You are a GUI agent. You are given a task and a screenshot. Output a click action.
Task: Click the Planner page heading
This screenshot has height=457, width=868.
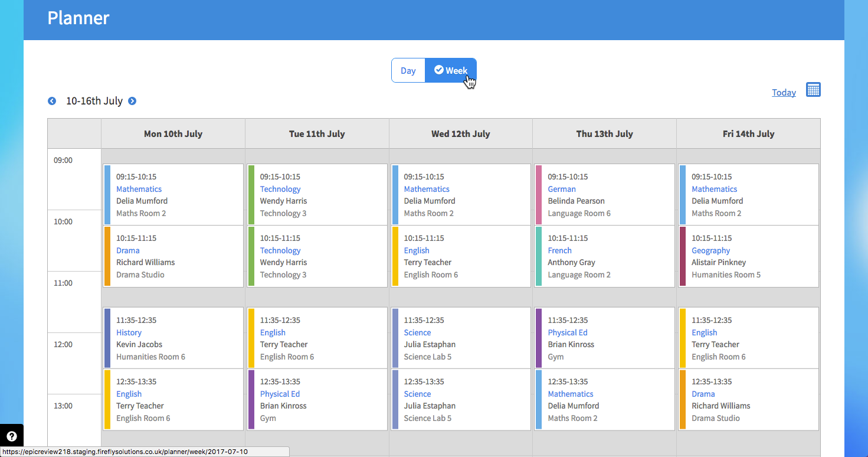(78, 18)
